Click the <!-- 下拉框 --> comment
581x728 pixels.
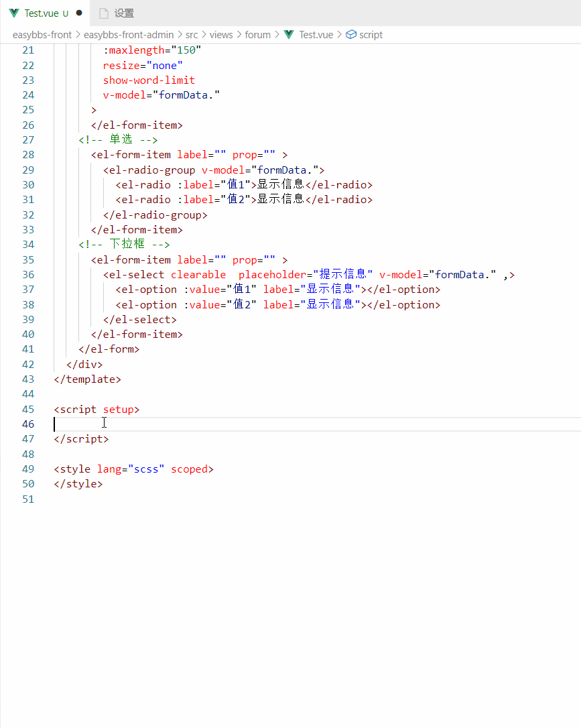pos(125,244)
